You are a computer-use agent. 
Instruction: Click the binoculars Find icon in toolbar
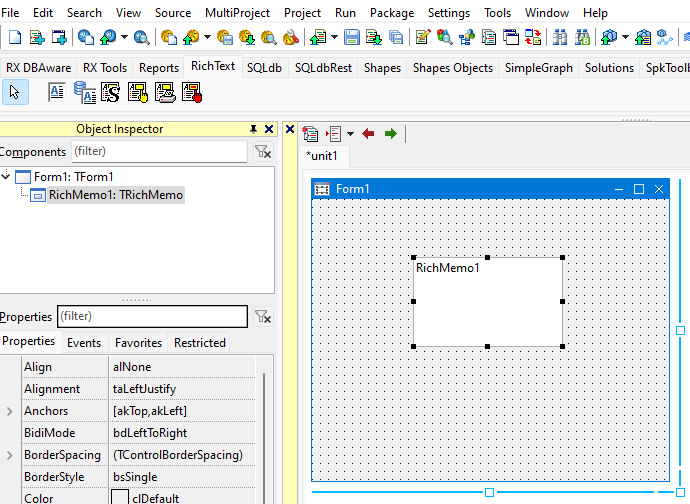(x=558, y=38)
